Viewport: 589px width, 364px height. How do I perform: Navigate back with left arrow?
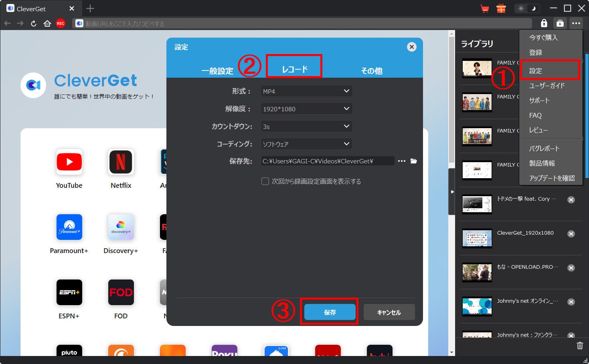[7, 24]
